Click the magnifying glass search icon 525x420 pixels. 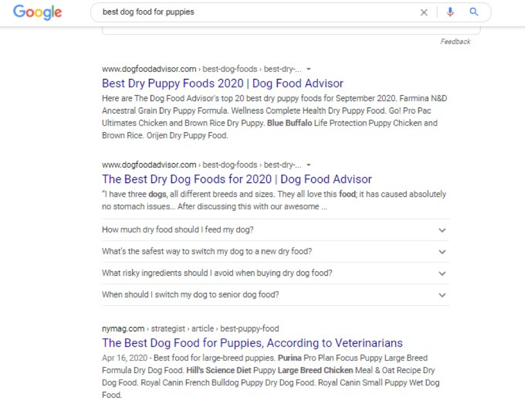point(474,12)
